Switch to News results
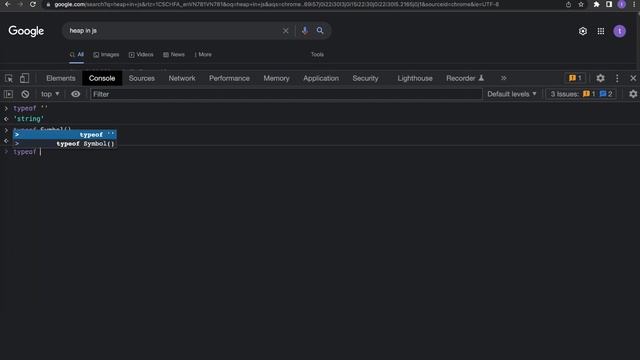The width and height of the screenshot is (640, 360). pyautogui.click(x=174, y=54)
